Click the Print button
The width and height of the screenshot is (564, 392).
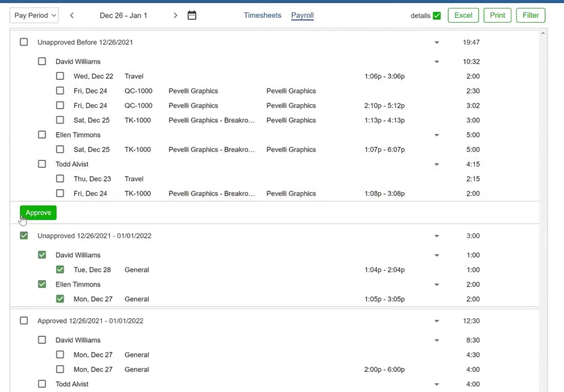tap(497, 15)
